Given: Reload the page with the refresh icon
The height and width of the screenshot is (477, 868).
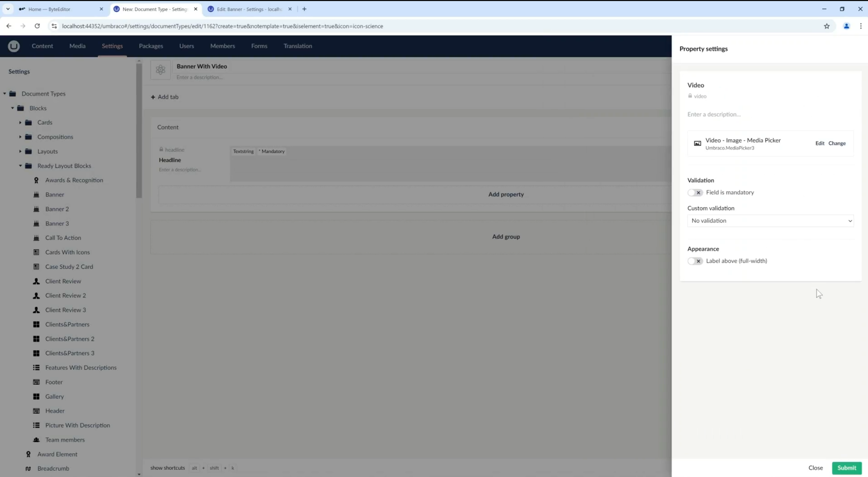Looking at the screenshot, I should coord(37,26).
